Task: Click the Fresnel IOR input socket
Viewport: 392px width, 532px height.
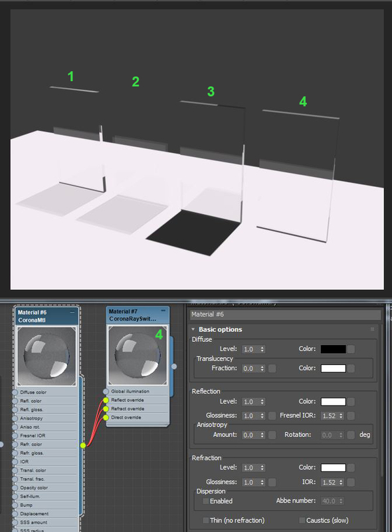Action: tap(15, 436)
